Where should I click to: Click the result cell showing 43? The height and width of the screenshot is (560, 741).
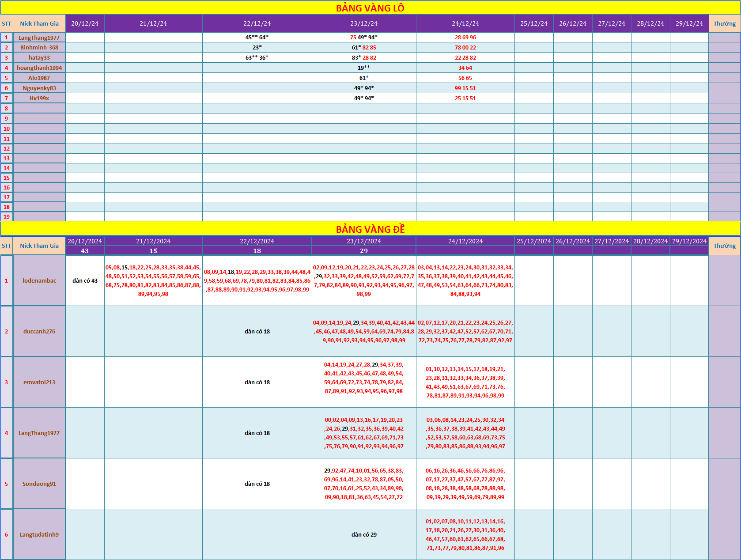(x=85, y=250)
